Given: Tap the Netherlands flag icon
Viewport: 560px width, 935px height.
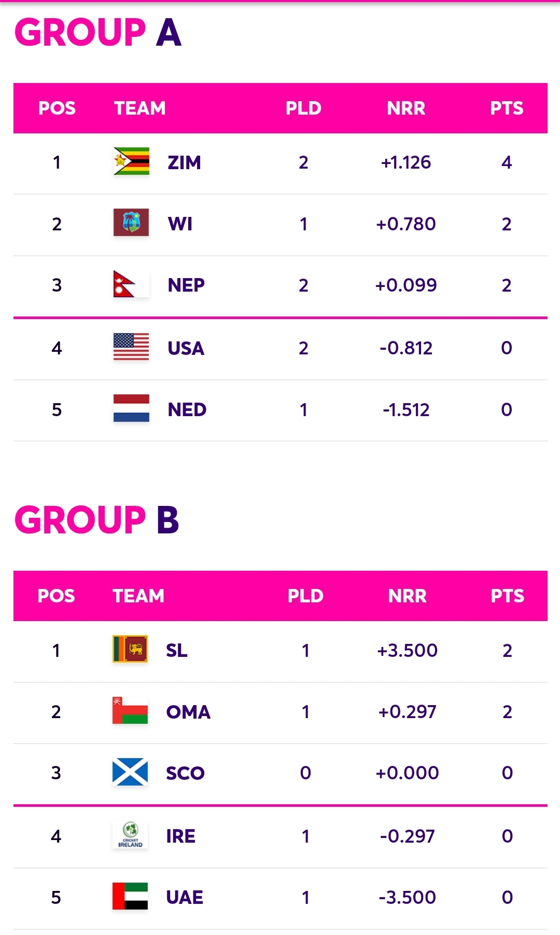Looking at the screenshot, I should [131, 408].
